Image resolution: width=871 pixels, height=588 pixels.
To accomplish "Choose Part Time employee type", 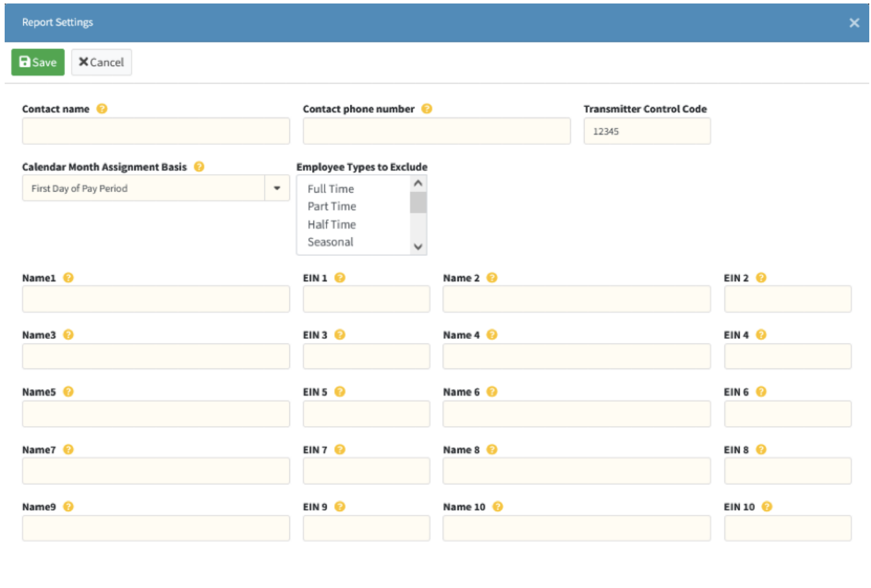I will tap(332, 207).
